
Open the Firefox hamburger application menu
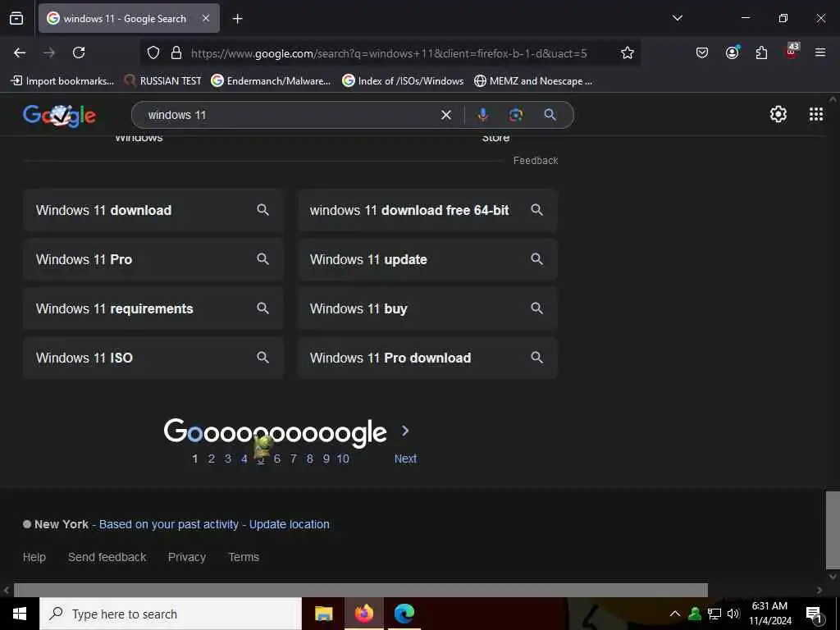pos(819,52)
